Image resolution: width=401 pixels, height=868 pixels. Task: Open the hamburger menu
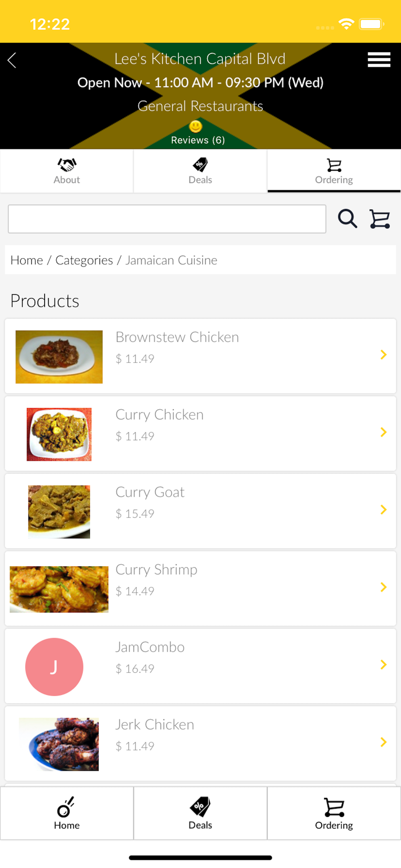click(x=379, y=59)
